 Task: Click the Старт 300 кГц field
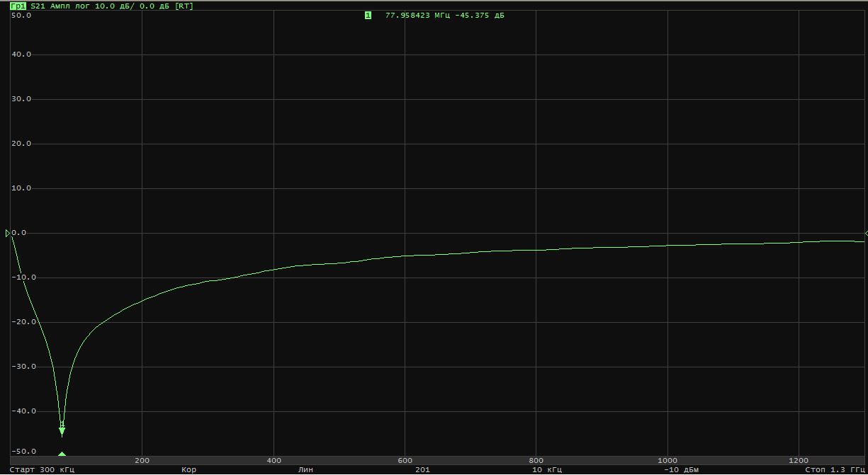[42, 469]
